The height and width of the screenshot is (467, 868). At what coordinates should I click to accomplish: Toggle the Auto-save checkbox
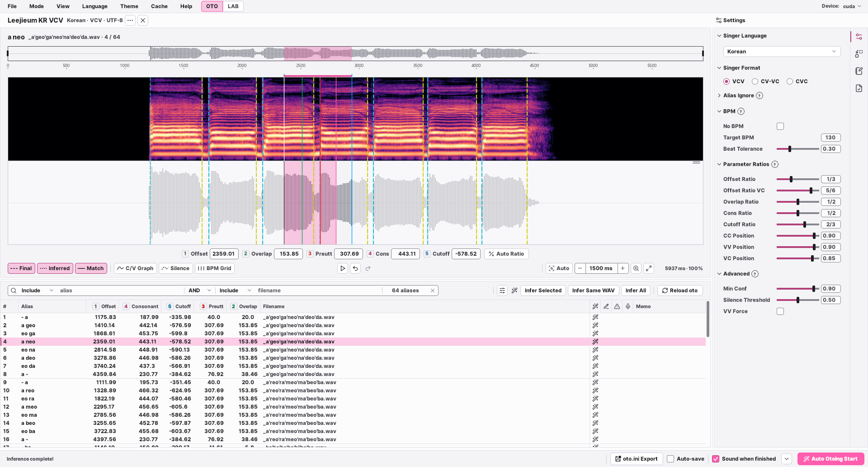pos(670,459)
